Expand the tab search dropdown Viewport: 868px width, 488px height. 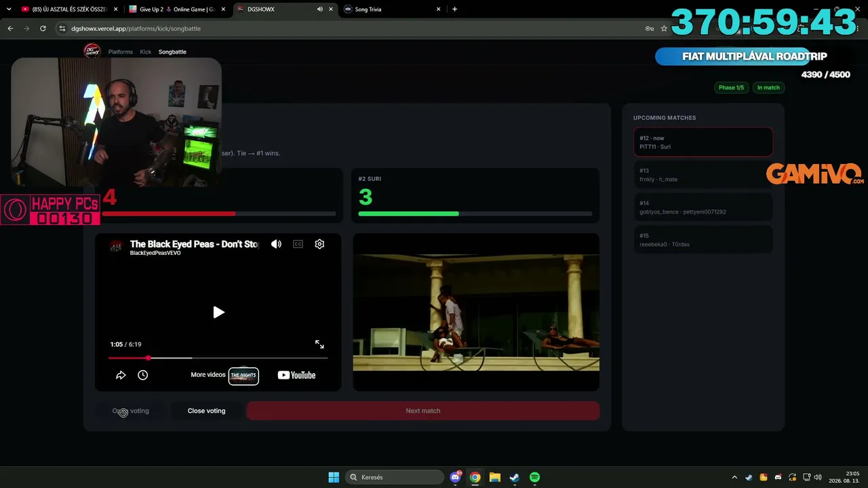(9, 9)
